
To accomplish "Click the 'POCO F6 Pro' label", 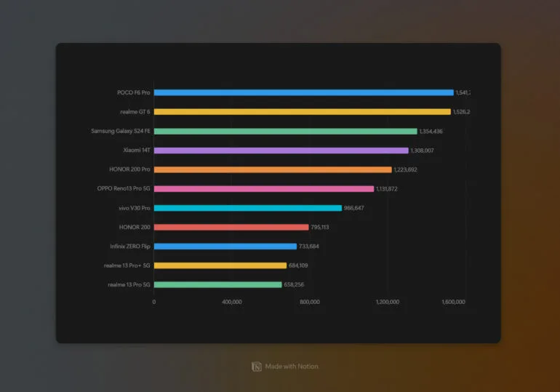I will 134,92.
